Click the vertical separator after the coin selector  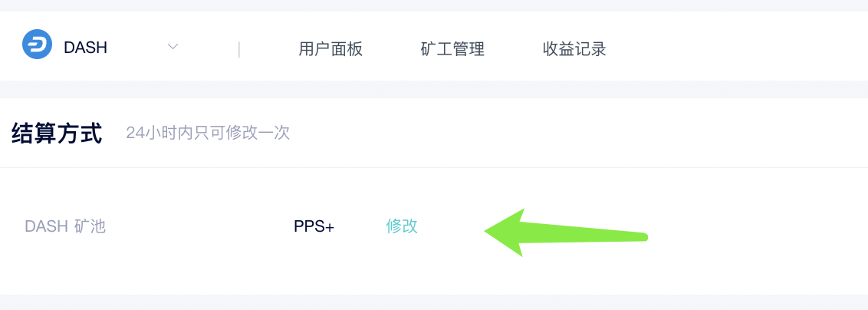(239, 50)
